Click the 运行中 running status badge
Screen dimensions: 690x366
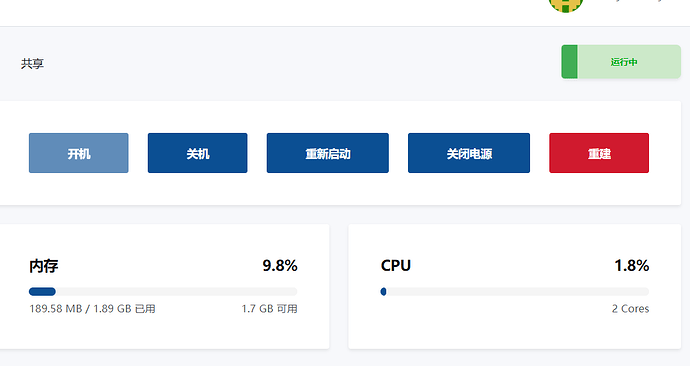621,62
